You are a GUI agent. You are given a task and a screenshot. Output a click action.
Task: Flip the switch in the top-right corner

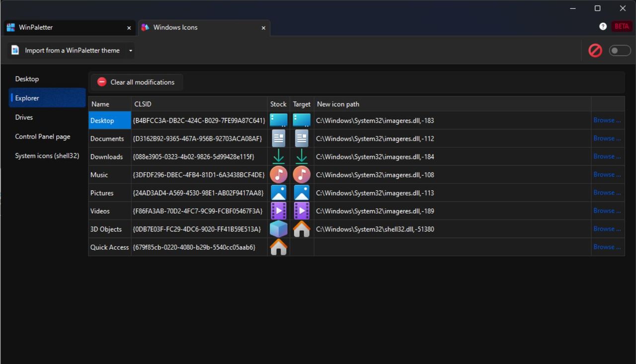click(x=620, y=50)
